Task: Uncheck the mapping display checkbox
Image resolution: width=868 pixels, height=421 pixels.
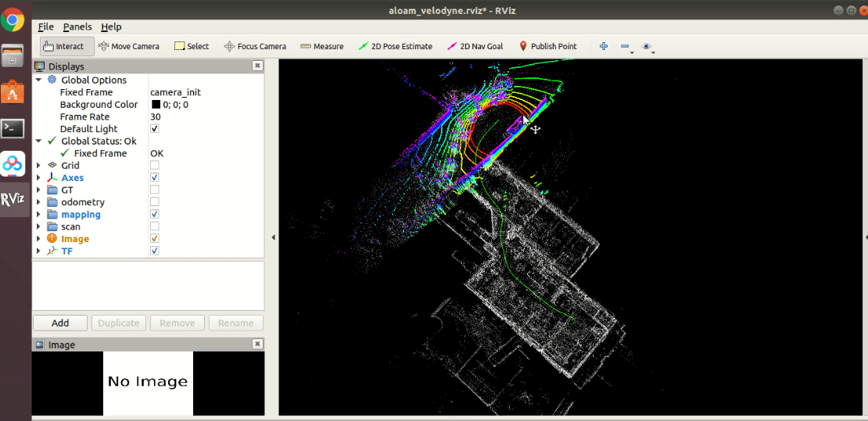Action: (x=155, y=214)
